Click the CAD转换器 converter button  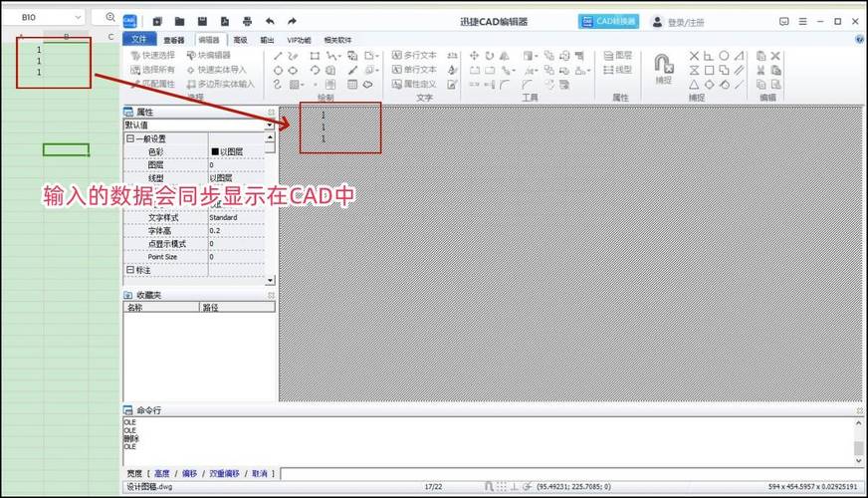click(608, 22)
